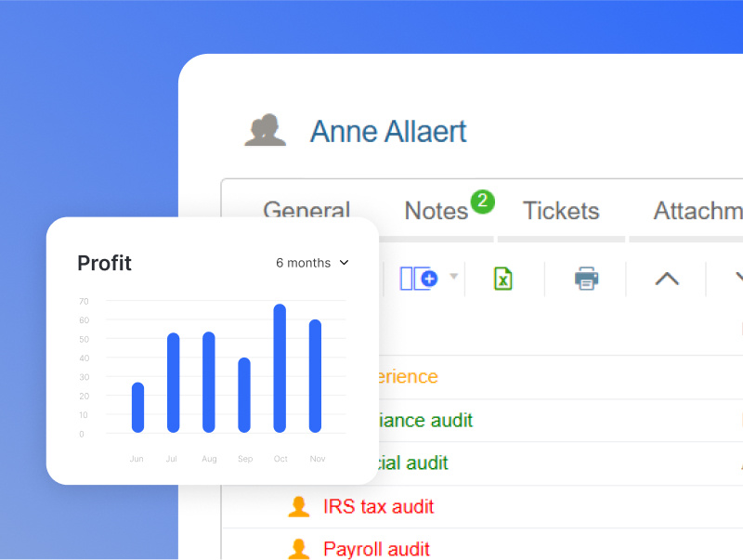The width and height of the screenshot is (743, 560).
Task: Select the Nov bar in the Profit chart
Action: [315, 376]
